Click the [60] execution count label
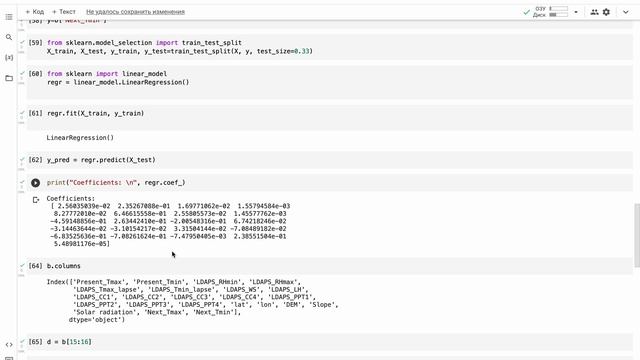 (35, 74)
